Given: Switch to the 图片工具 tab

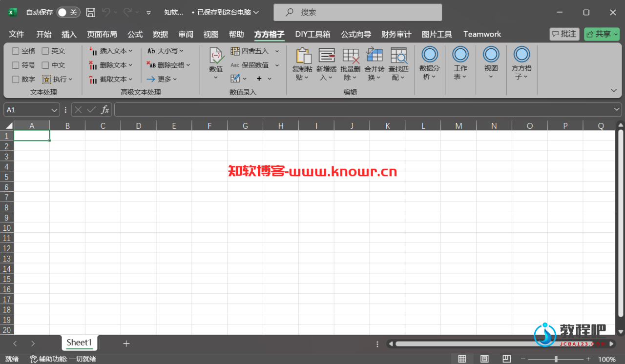Looking at the screenshot, I should pyautogui.click(x=437, y=34).
